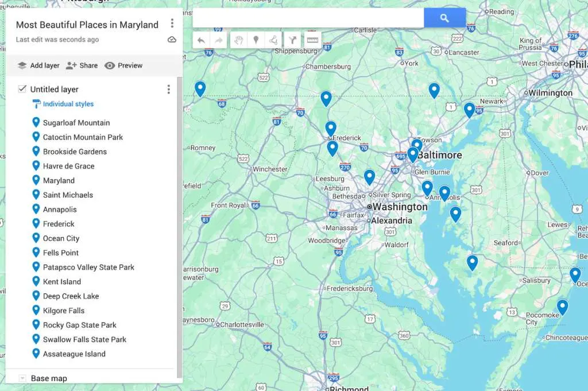Open the Individual styles link
This screenshot has width=588, height=391.
point(68,104)
